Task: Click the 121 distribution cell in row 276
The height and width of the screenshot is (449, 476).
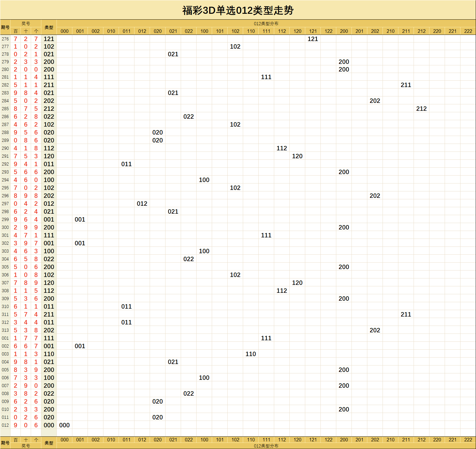Action: point(313,39)
